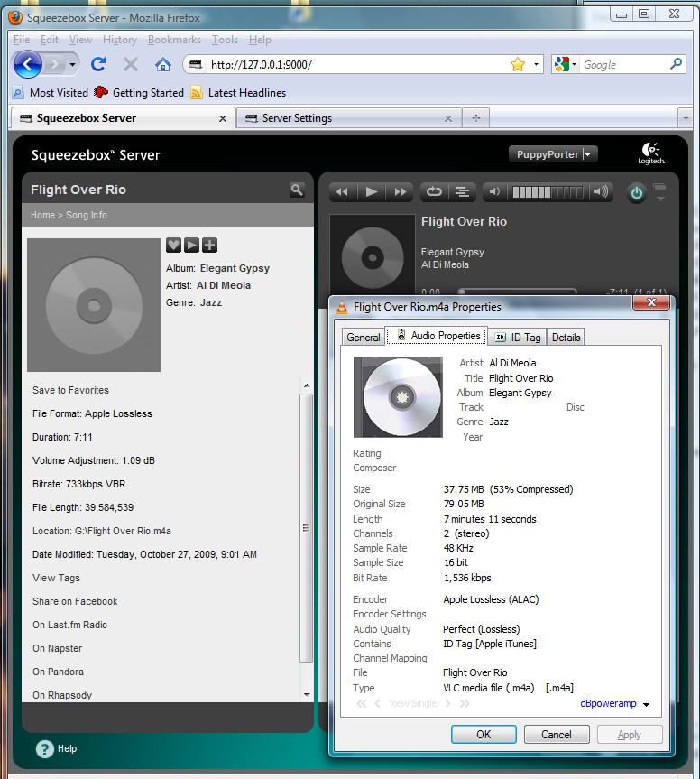
Task: Click the heart favorite icon beside album art
Action: (174, 246)
